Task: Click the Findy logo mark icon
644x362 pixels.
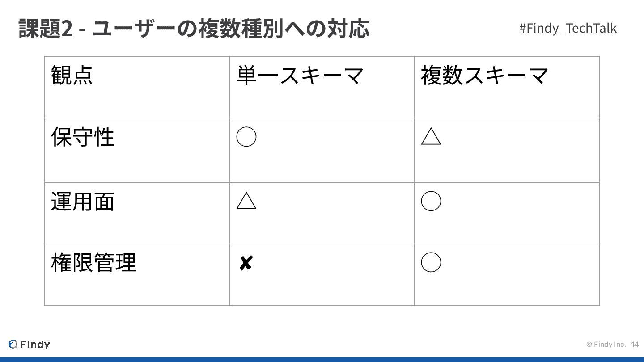Action: (13, 344)
